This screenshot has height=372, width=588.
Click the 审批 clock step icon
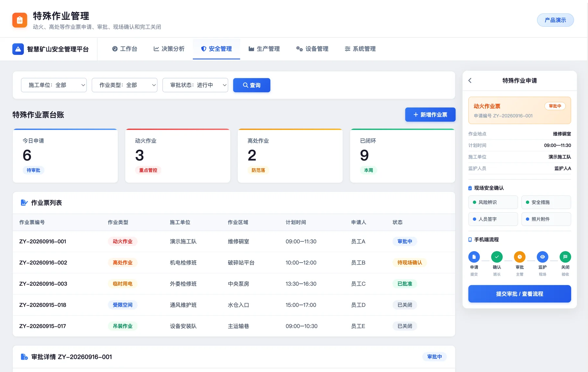[520, 257]
